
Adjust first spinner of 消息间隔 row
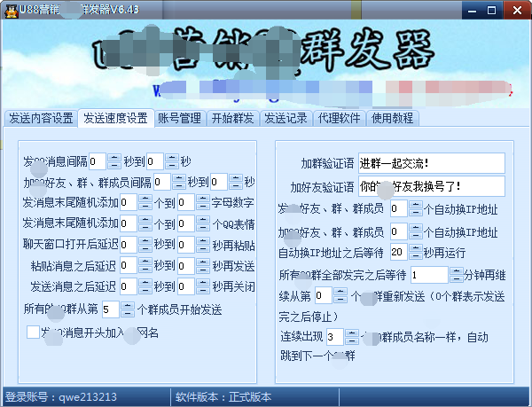click(114, 161)
